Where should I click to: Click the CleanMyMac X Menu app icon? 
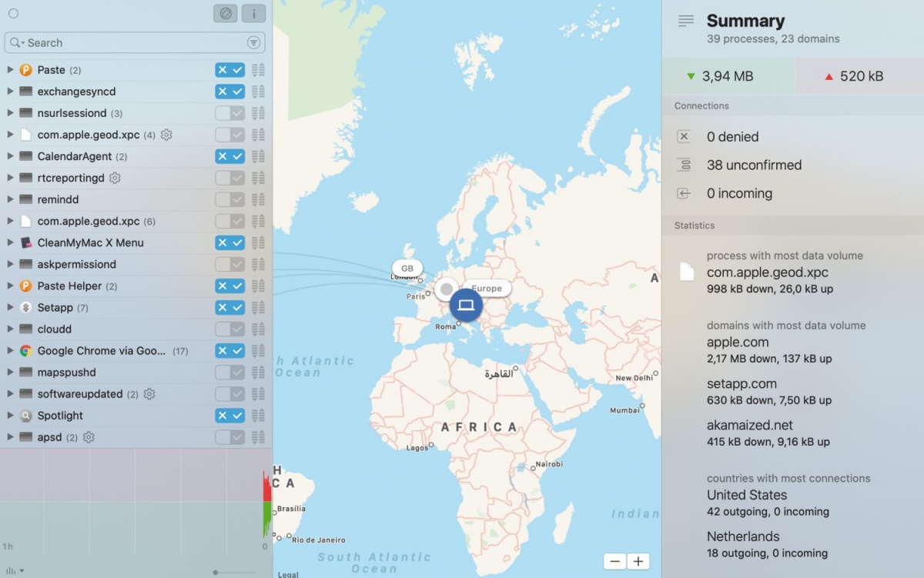25,242
